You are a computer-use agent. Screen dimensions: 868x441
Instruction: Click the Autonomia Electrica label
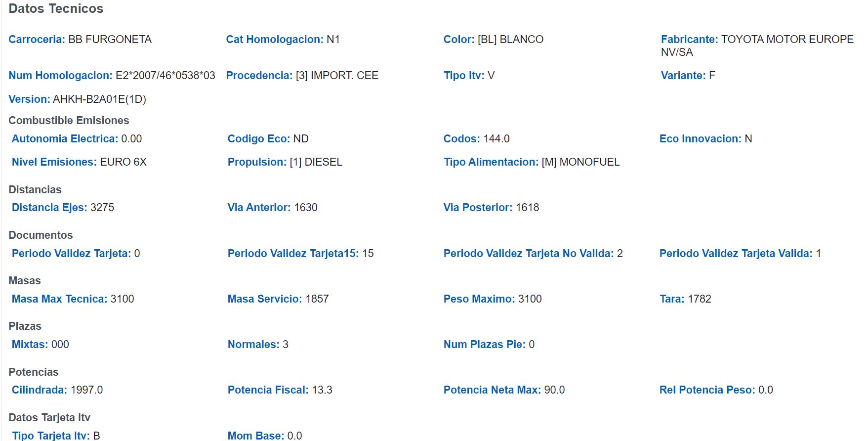pyautogui.click(x=65, y=139)
